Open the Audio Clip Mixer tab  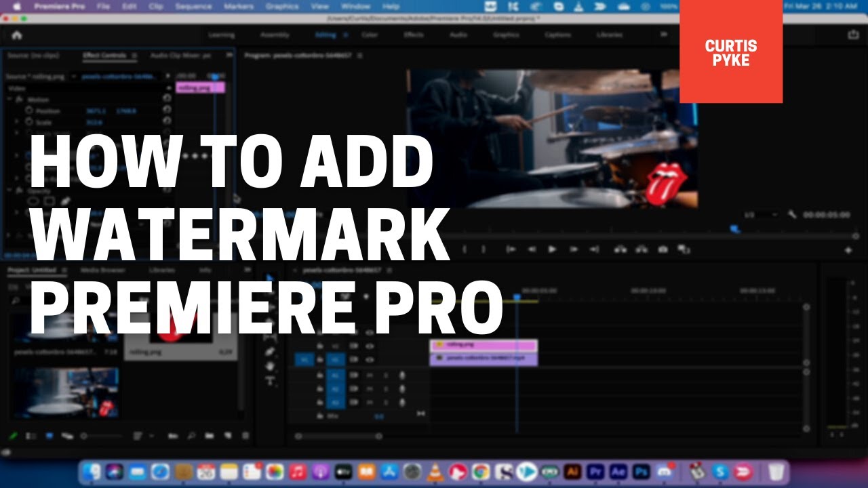point(180,56)
